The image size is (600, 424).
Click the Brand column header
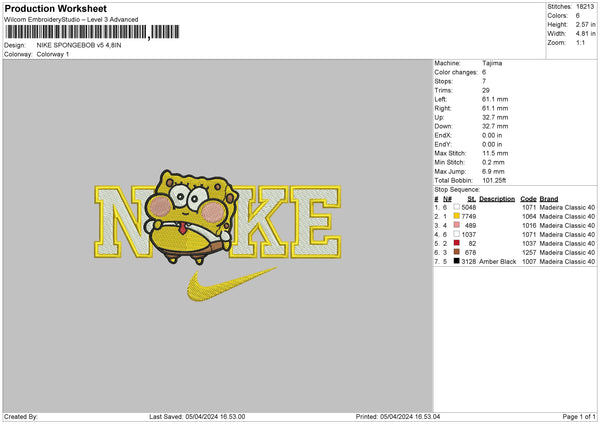click(x=549, y=199)
